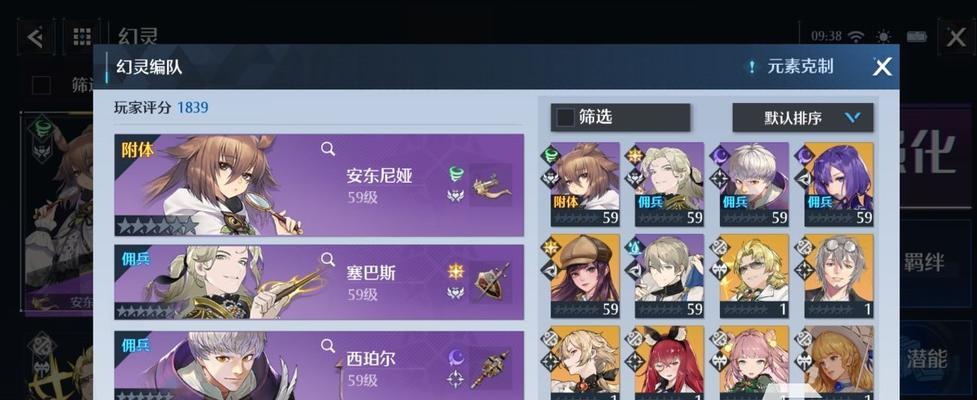Click the exclamation icon next to 元素克制
Screen dimensions: 977x400
pos(752,67)
